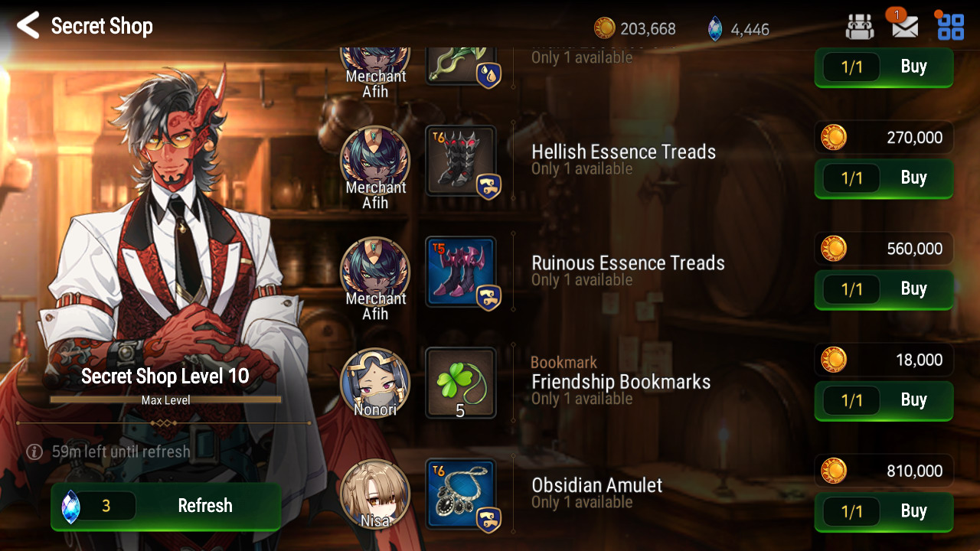Tap the Max Level progress bar
This screenshot has width=980, height=551.
coord(165,399)
